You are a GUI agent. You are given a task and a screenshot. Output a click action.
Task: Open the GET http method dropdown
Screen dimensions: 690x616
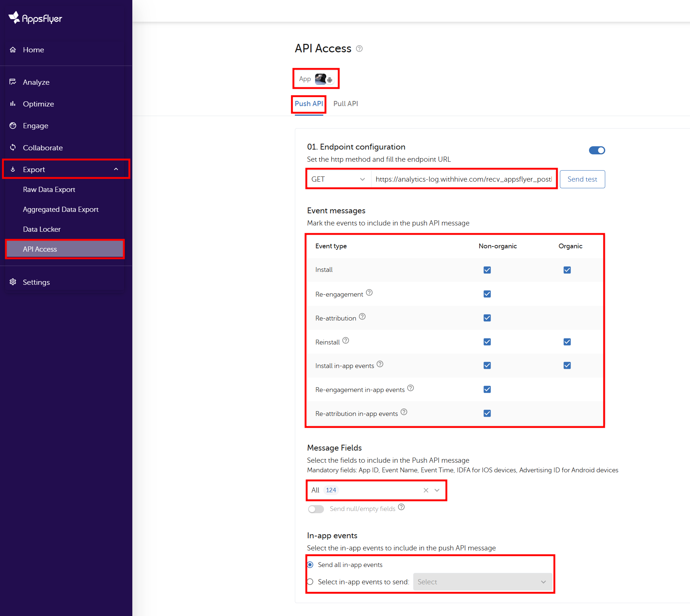click(338, 179)
